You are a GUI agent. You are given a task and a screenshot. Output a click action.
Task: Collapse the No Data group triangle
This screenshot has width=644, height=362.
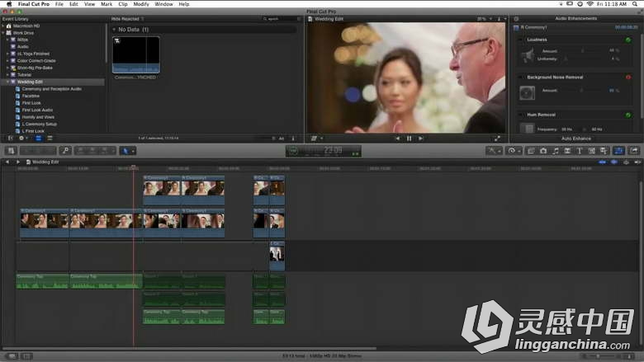pos(114,30)
